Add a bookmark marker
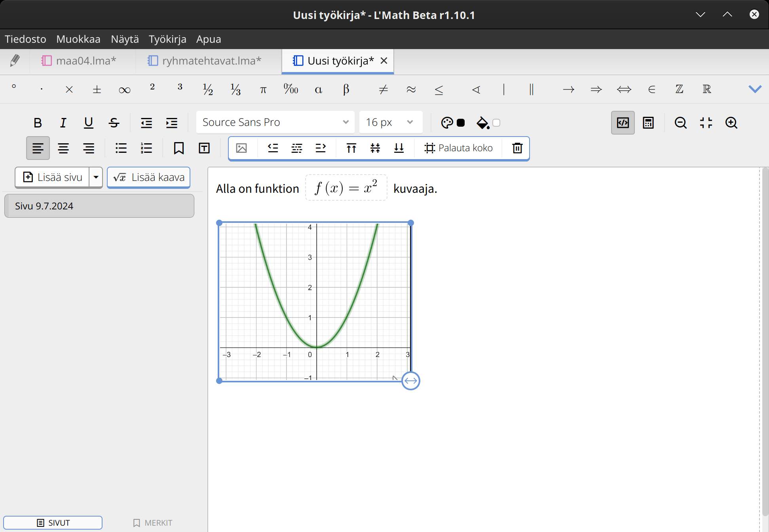Viewport: 769px width, 532px height. coord(179,148)
